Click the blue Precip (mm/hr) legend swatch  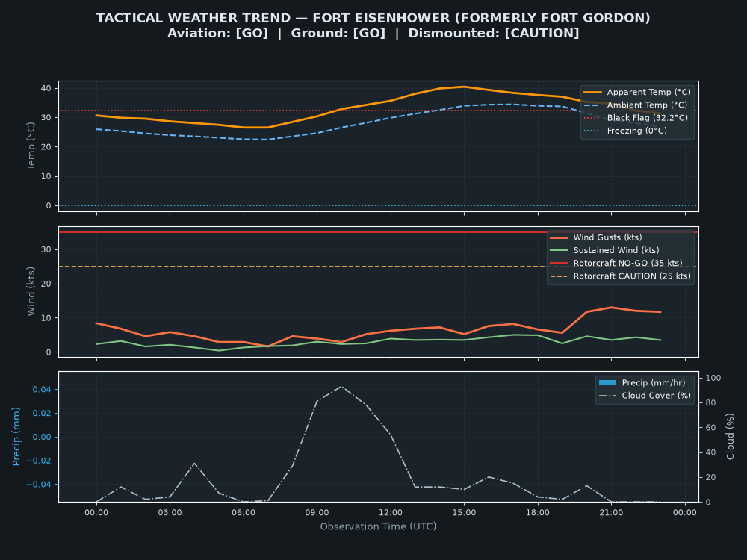[607, 382]
